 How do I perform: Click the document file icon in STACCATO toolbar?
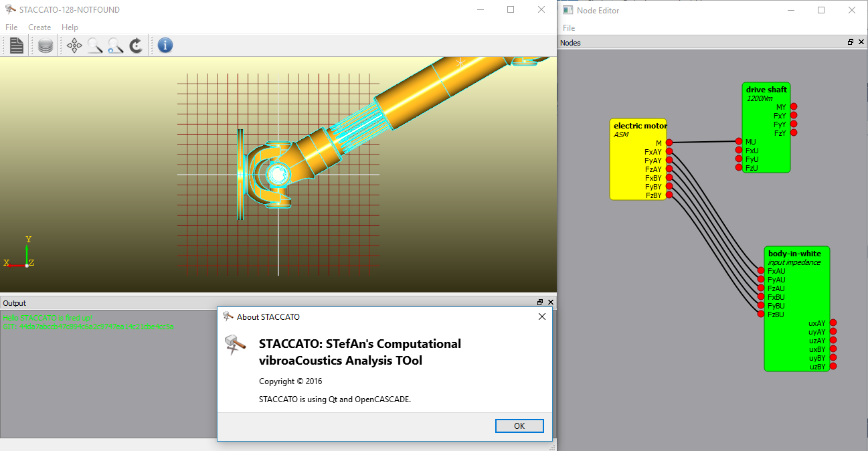[x=17, y=46]
